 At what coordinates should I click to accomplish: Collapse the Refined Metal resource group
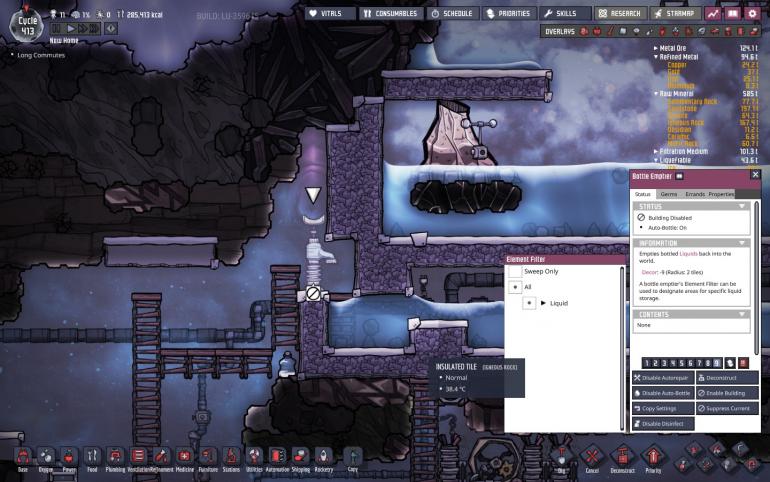(656, 57)
